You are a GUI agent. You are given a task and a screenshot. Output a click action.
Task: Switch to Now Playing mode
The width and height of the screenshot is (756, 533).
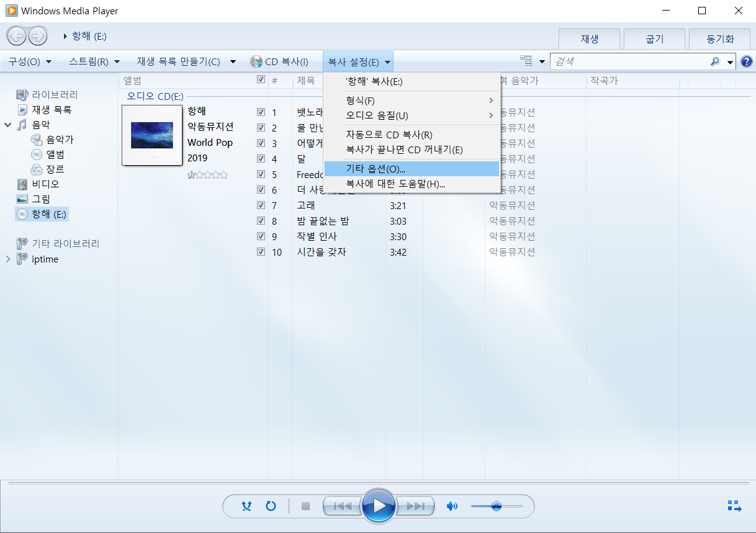click(734, 506)
